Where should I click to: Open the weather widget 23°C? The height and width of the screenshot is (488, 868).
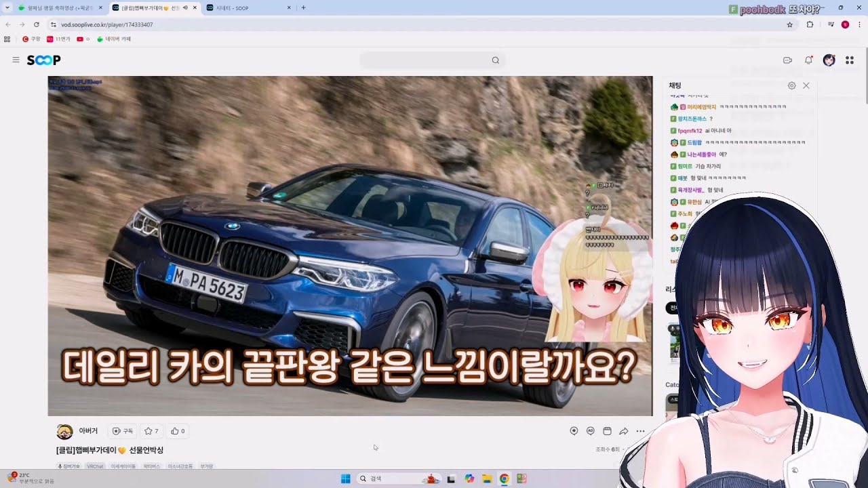31,479
